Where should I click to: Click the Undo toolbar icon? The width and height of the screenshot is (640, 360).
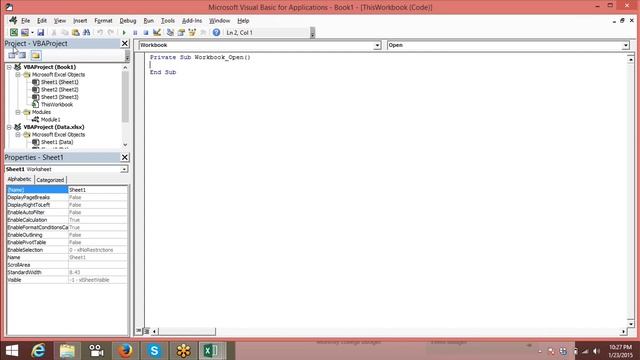pyautogui.click(x=100, y=32)
